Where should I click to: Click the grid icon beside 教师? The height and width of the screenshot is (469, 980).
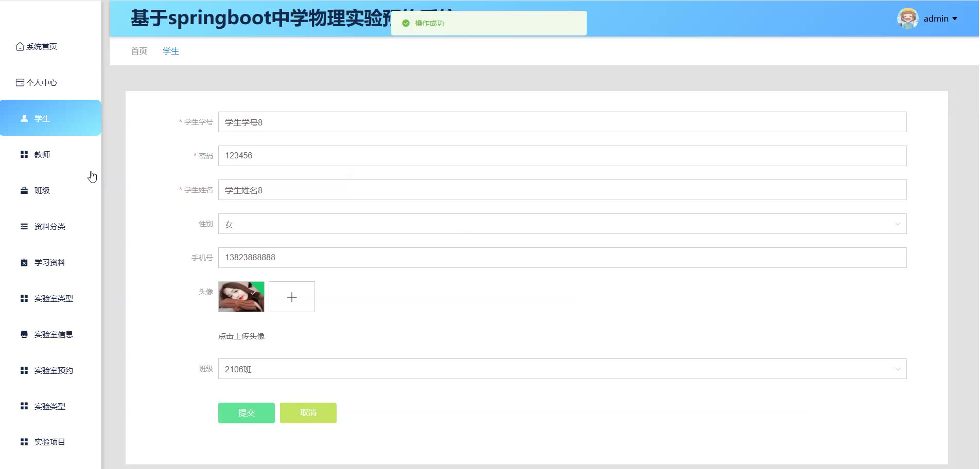coord(24,154)
